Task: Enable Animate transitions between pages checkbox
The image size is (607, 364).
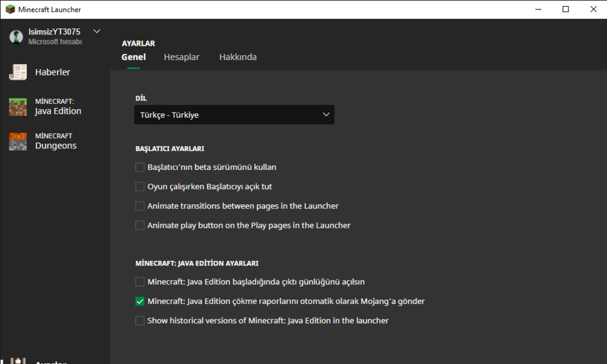Action: coord(140,206)
